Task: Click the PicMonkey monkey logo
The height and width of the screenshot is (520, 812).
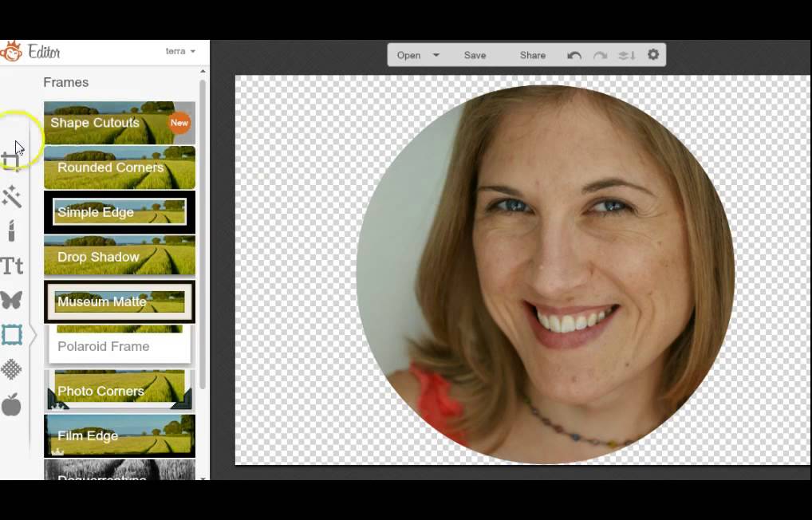Action: click(x=10, y=51)
